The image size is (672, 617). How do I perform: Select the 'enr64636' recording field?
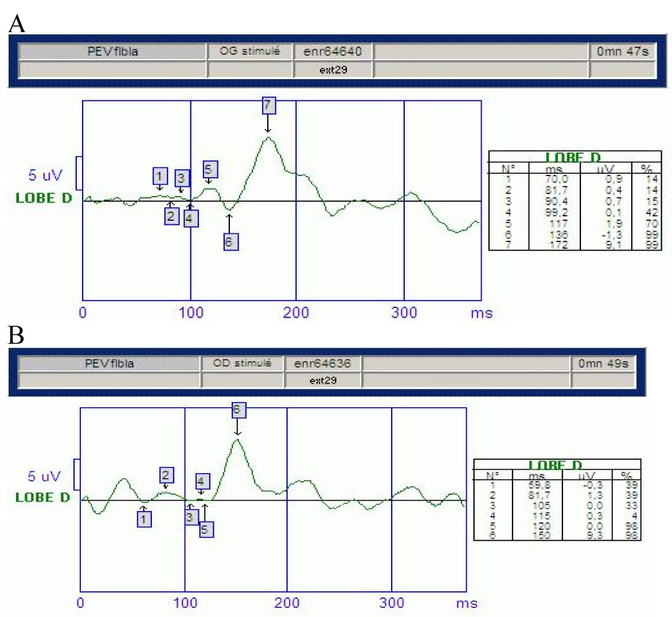pyautogui.click(x=322, y=364)
